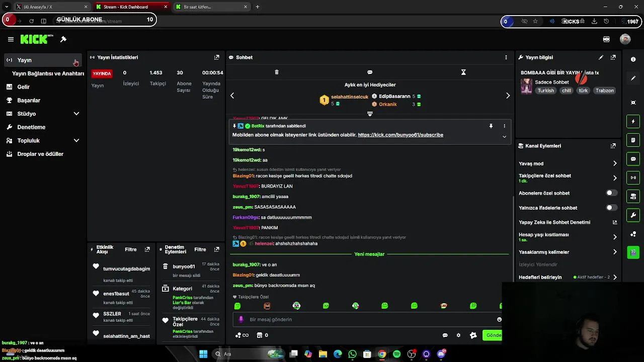This screenshot has width=644, height=362.
Task: Select Yayın in the sidebar
Action: 43,60
